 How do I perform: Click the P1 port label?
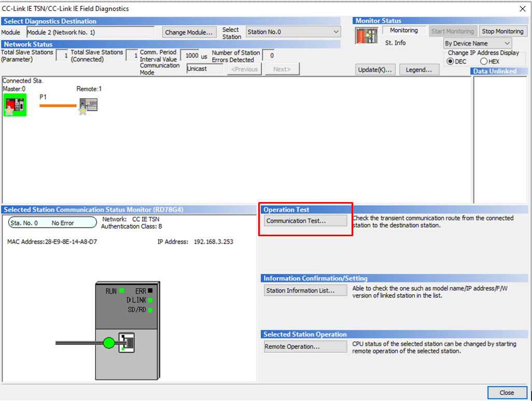click(x=43, y=97)
